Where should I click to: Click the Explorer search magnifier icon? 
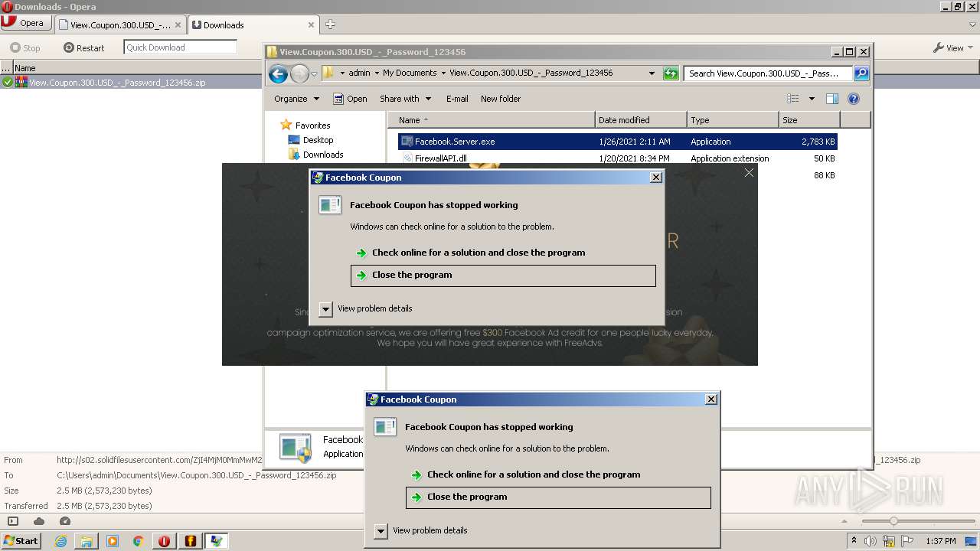(x=861, y=73)
